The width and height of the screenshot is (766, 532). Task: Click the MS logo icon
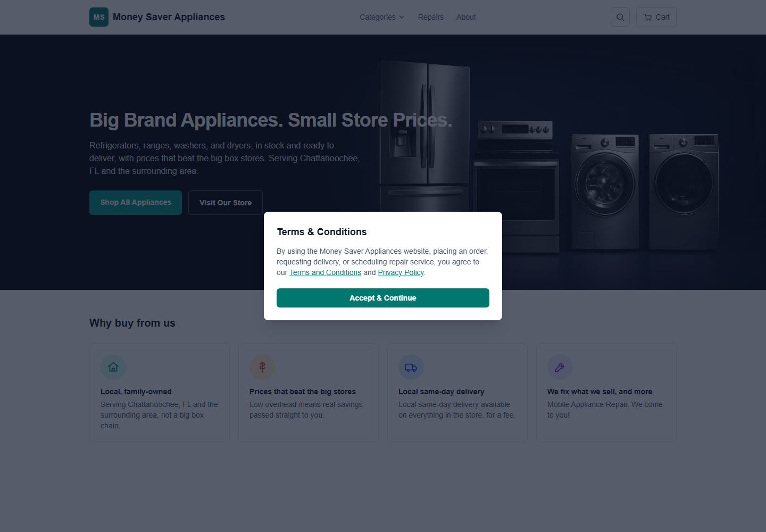coord(99,17)
